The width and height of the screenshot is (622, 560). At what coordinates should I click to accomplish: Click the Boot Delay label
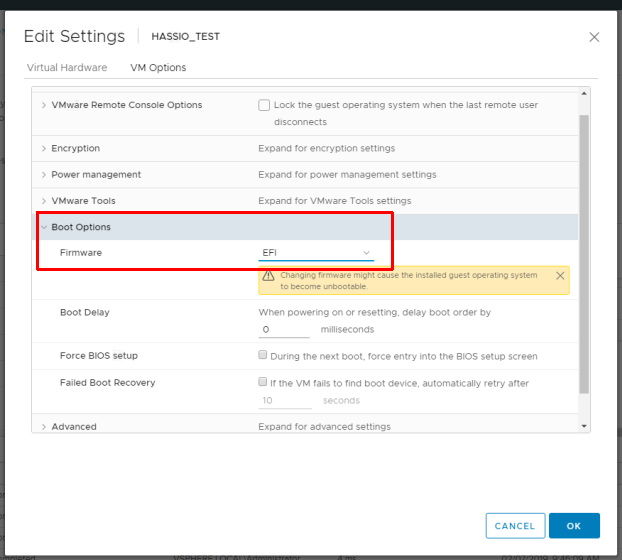(x=85, y=313)
